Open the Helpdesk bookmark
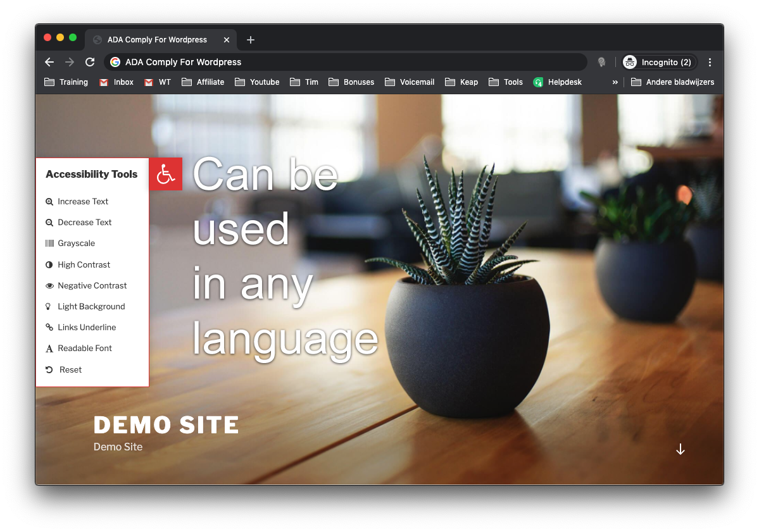 tap(558, 82)
